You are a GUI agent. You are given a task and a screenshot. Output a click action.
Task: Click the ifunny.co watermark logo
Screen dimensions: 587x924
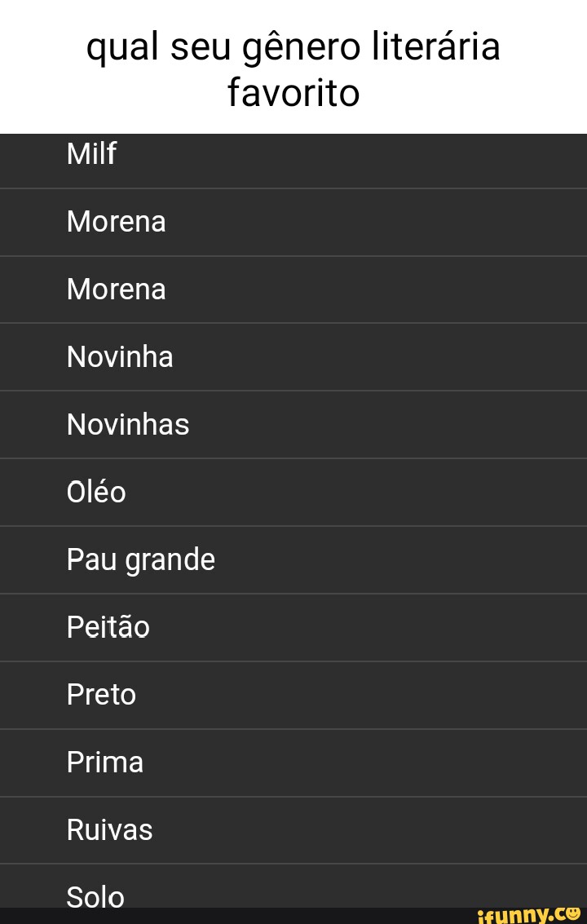coord(528,916)
